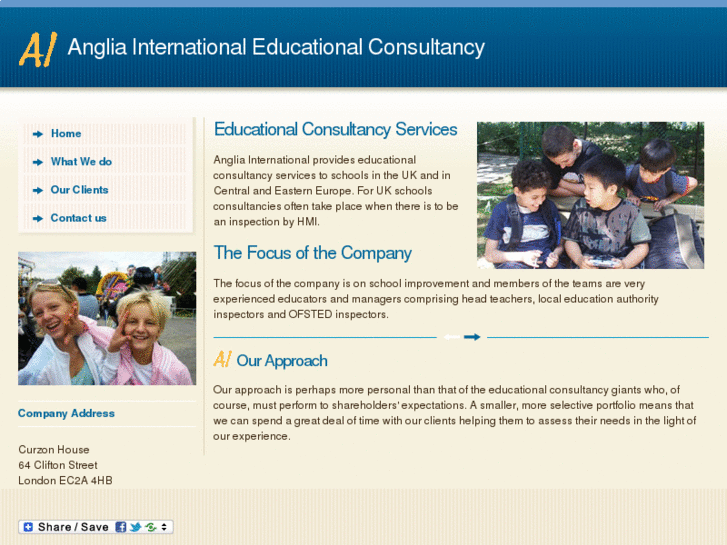
Task: Click the Twitter bird icon in Share bar
Action: point(135,527)
